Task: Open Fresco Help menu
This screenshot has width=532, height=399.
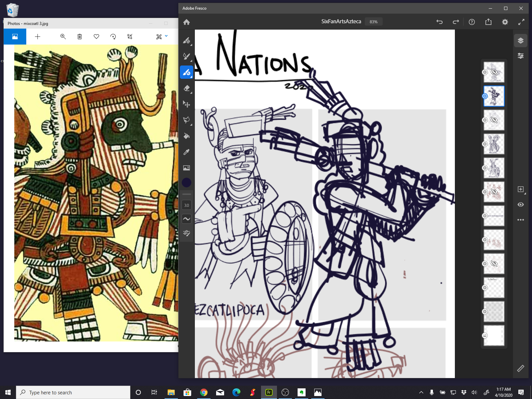Action: point(472,22)
